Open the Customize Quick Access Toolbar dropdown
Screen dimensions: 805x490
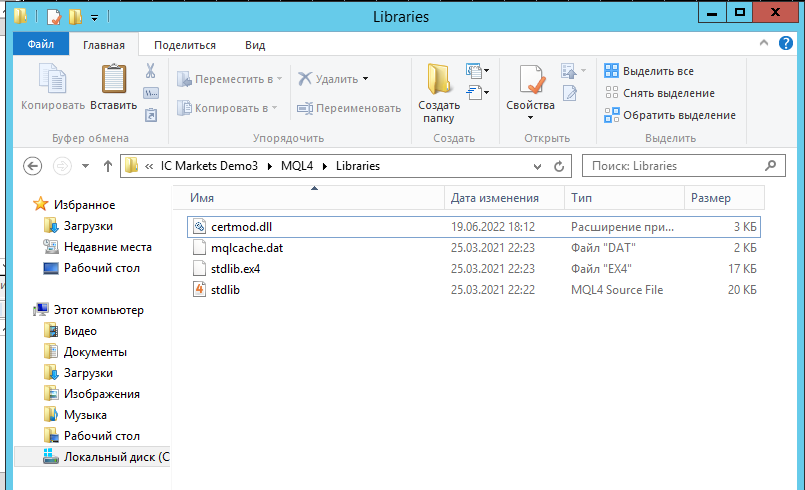94,18
